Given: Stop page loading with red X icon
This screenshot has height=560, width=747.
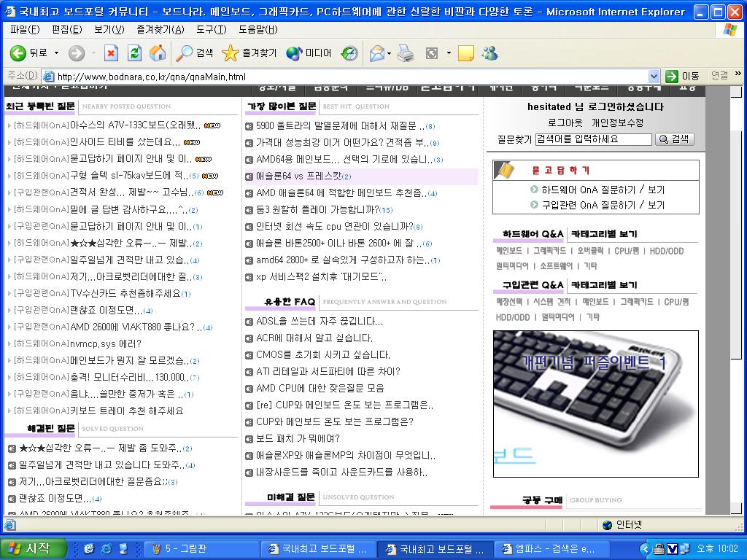Looking at the screenshot, I should (111, 52).
